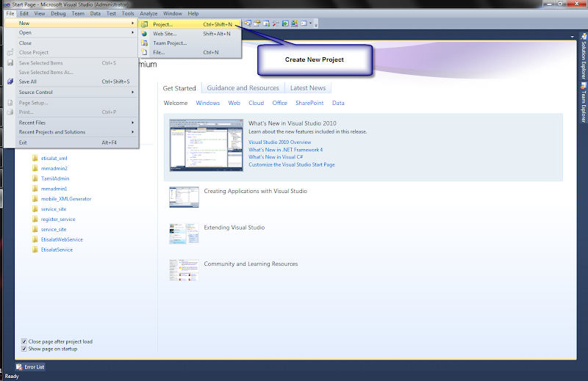The height and width of the screenshot is (381, 588).
Task: Open Extension Manager from the toolbar icon
Action: (x=295, y=23)
